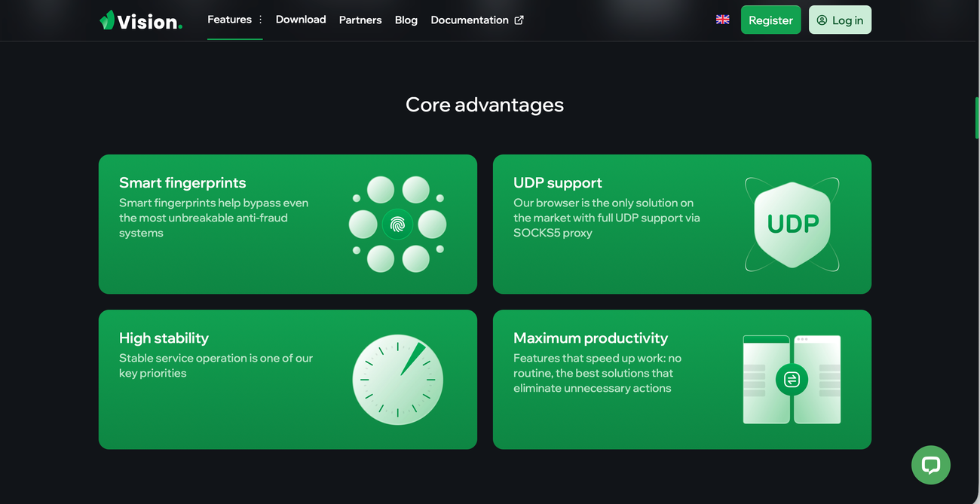980x504 pixels.
Task: Expand the Features menu three-dot indicator
Action: 260,20
